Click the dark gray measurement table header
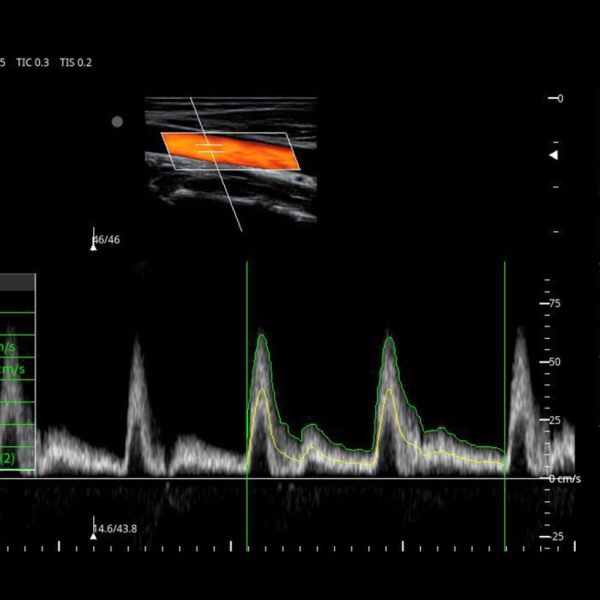 (17, 283)
